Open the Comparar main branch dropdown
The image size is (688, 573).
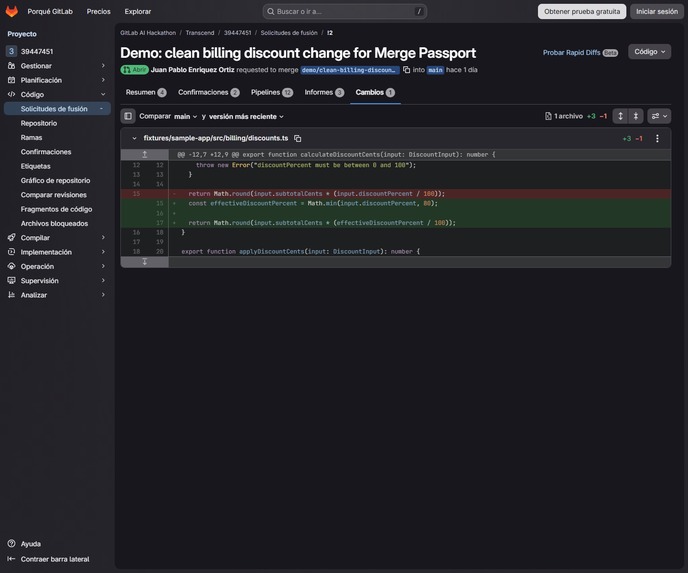point(186,117)
